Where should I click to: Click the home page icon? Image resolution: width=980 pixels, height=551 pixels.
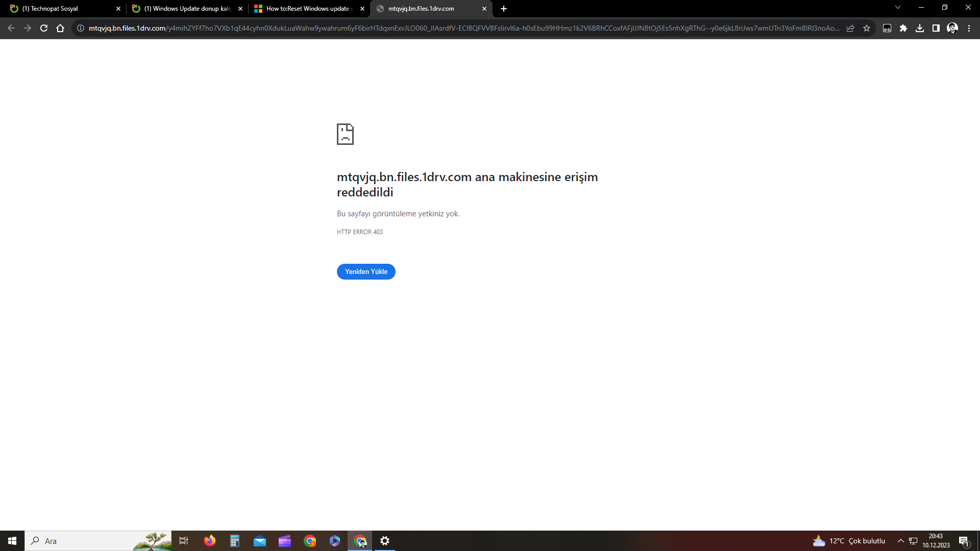click(60, 28)
